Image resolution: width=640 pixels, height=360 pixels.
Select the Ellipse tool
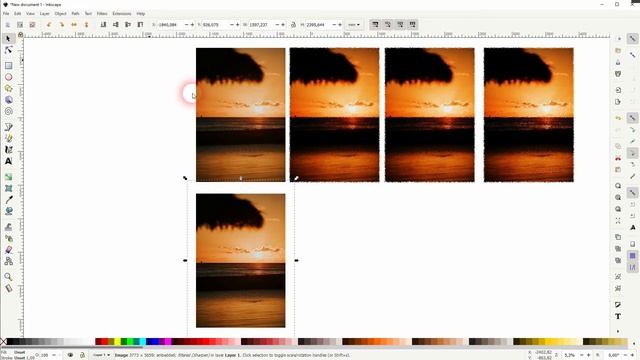(8, 77)
